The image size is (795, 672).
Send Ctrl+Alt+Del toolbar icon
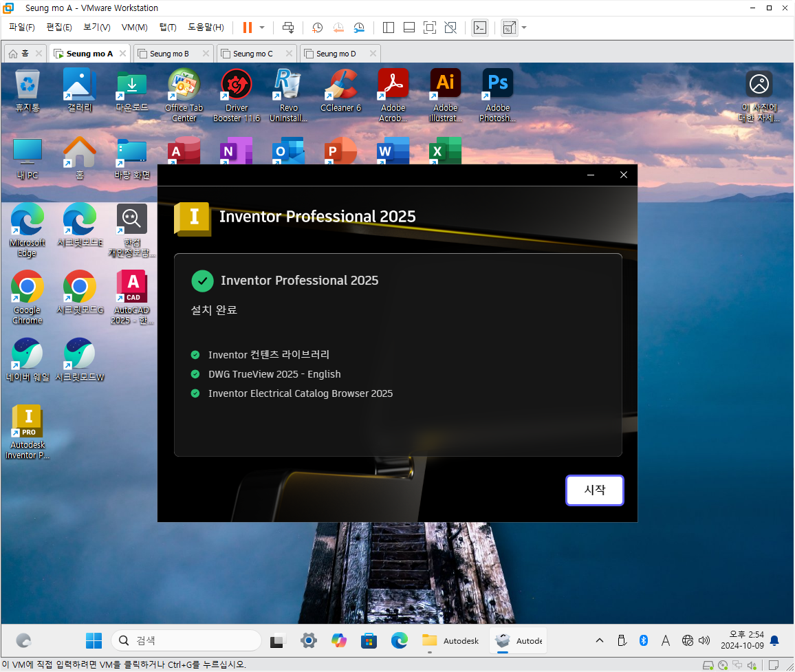point(288,28)
